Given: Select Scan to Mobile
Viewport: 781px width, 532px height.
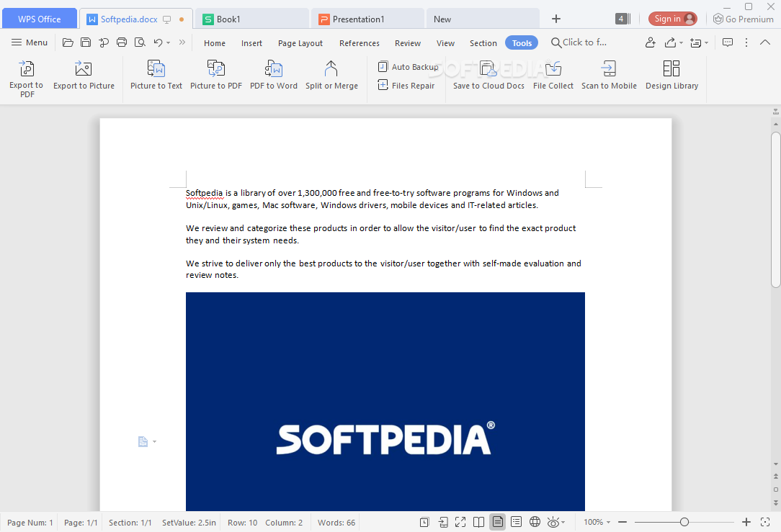Looking at the screenshot, I should point(609,75).
